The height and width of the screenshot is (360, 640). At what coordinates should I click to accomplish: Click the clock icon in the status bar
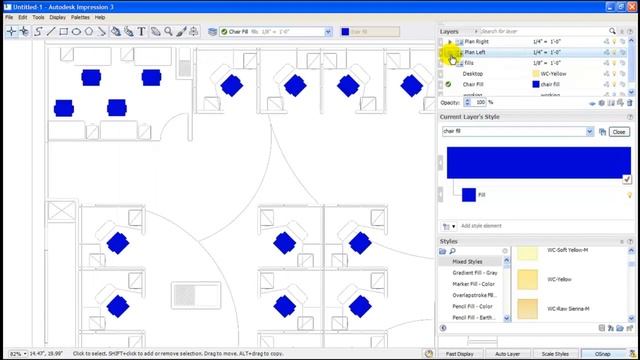(x=429, y=353)
